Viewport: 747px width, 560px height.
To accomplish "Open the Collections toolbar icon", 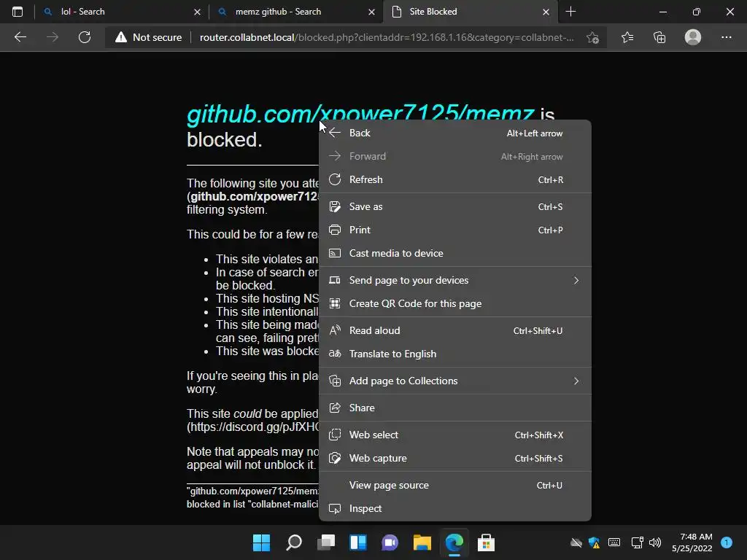I will click(659, 37).
